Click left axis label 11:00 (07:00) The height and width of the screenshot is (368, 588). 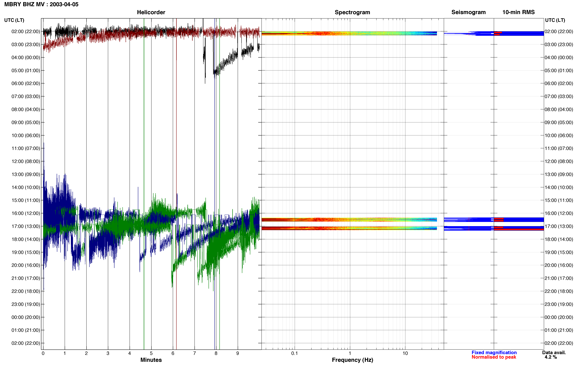tap(26, 148)
